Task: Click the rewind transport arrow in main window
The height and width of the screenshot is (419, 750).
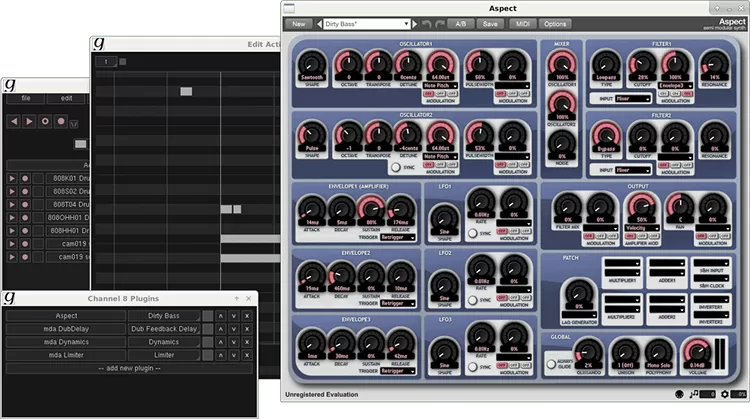Action: click(14, 121)
